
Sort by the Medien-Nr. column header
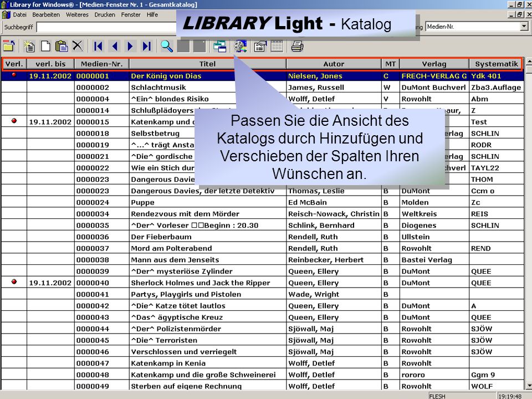pyautogui.click(x=102, y=64)
